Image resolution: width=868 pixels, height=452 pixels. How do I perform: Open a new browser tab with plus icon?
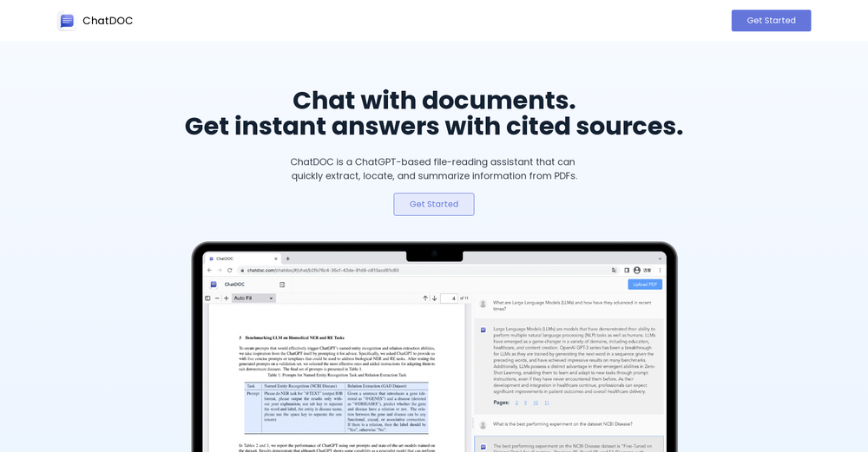pyautogui.click(x=288, y=259)
